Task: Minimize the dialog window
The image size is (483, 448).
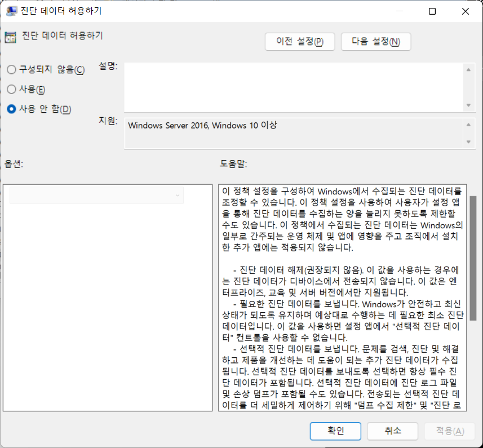Action: [x=399, y=11]
